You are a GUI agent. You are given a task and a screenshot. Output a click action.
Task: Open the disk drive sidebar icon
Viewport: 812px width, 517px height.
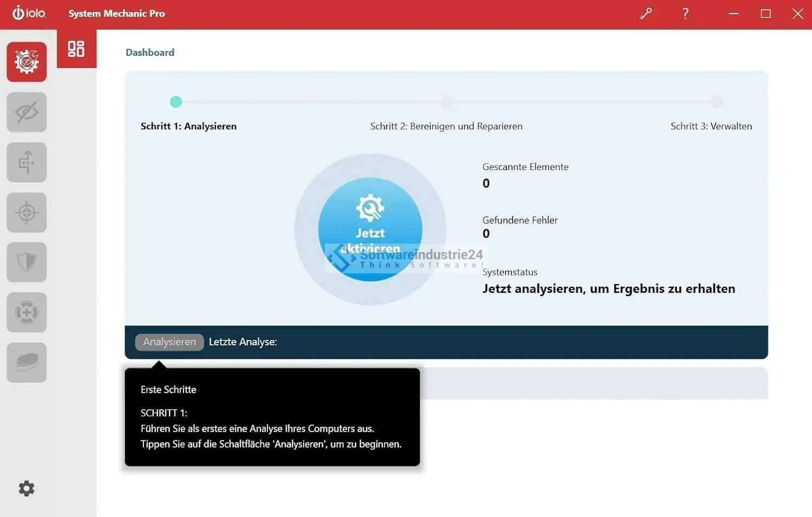(27, 363)
